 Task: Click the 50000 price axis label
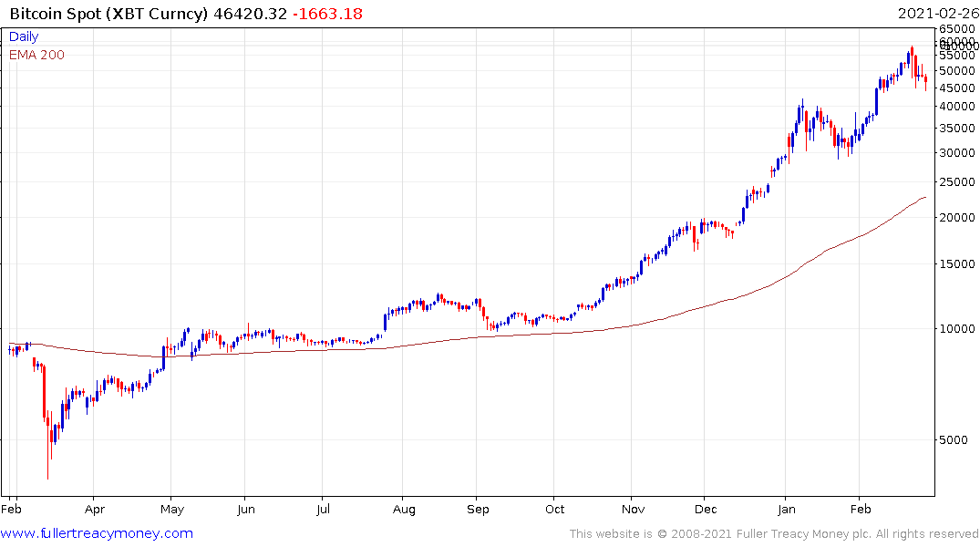[x=957, y=70]
